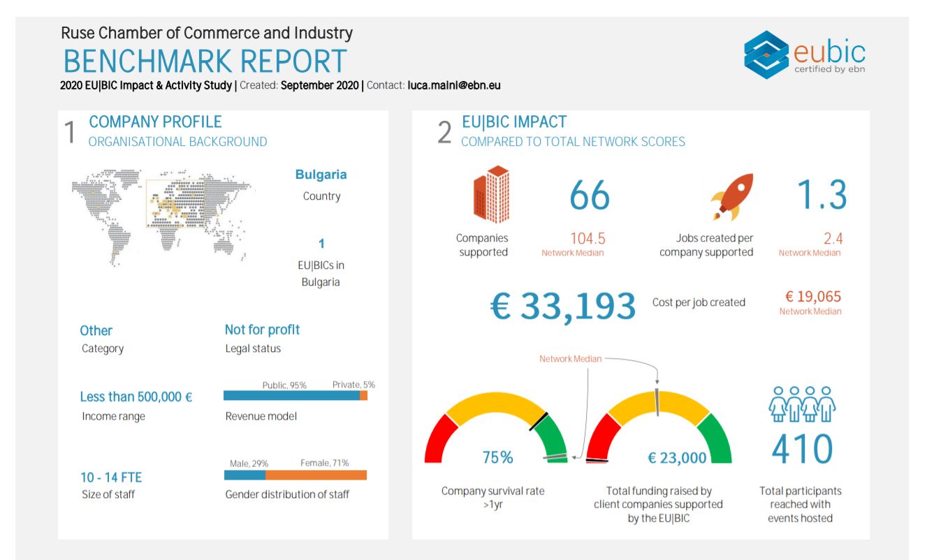
Task: Click the 66 companies supported figure
Action: [x=590, y=196]
